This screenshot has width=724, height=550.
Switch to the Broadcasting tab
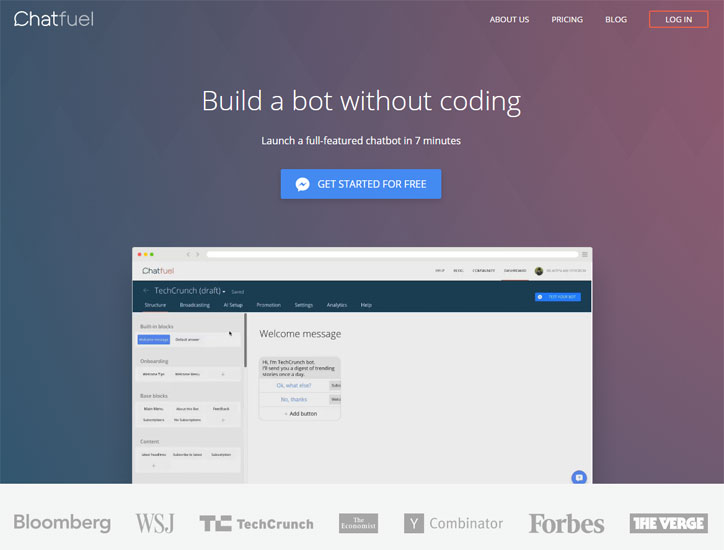coord(195,305)
